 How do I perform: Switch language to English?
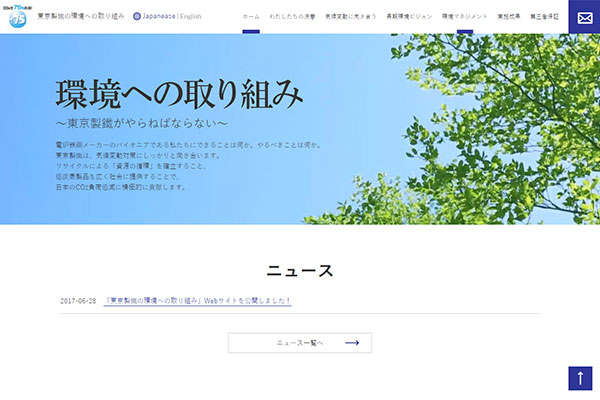(x=191, y=16)
